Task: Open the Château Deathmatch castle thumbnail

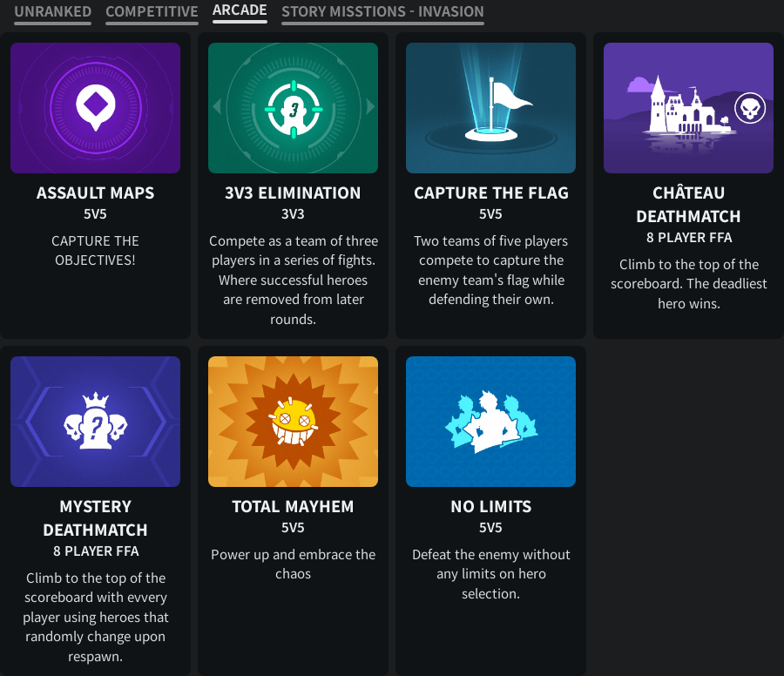Action: tap(688, 108)
